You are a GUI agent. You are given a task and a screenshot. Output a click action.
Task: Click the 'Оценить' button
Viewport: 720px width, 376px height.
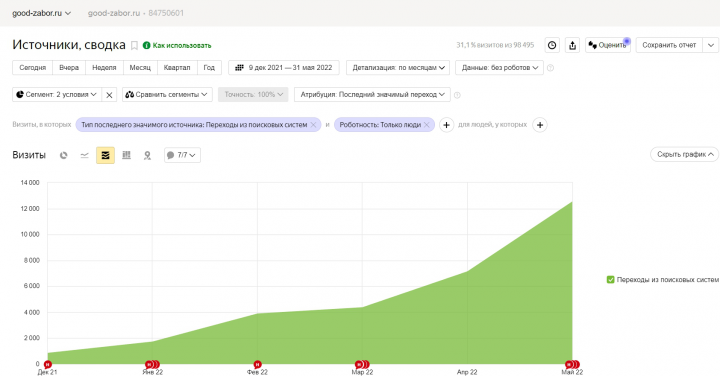tap(608, 45)
